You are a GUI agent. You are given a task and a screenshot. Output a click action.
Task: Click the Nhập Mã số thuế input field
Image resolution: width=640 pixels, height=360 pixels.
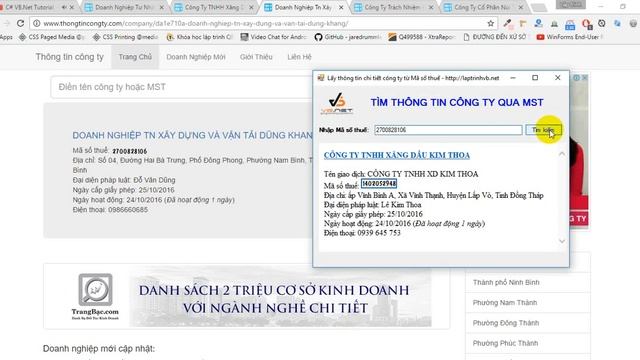click(448, 130)
